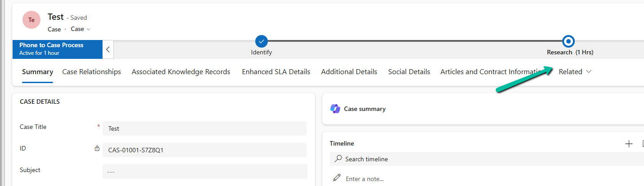
Task: Collapse the business process flow chevron
Action: point(108,49)
